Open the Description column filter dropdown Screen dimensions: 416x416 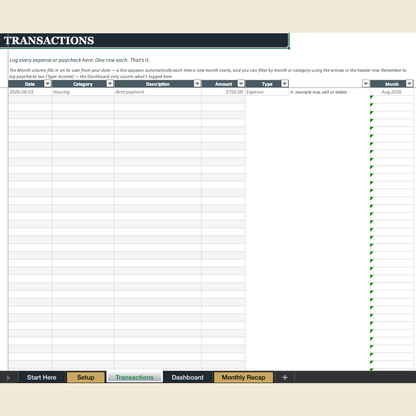(197, 84)
